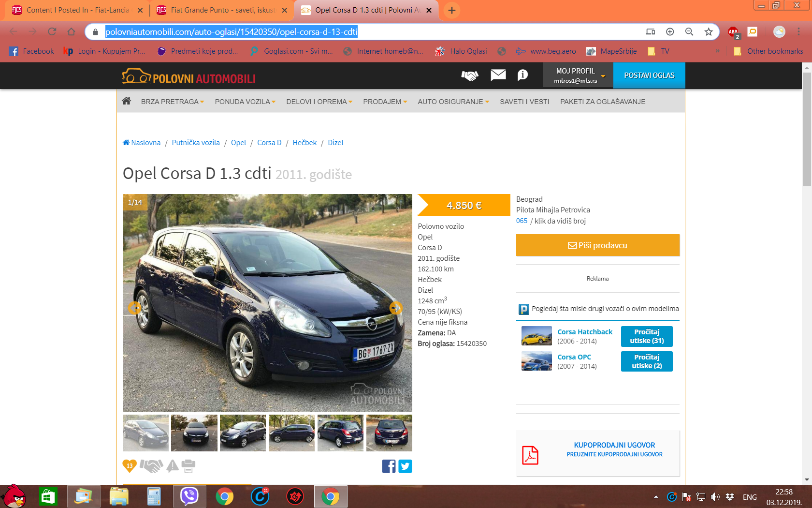The width and height of the screenshot is (812, 508).
Task: Click Polovni Automobili site logo
Action: pyautogui.click(x=188, y=76)
